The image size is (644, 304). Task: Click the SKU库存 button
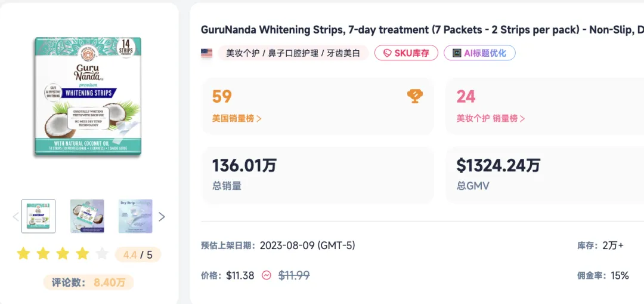click(x=406, y=53)
